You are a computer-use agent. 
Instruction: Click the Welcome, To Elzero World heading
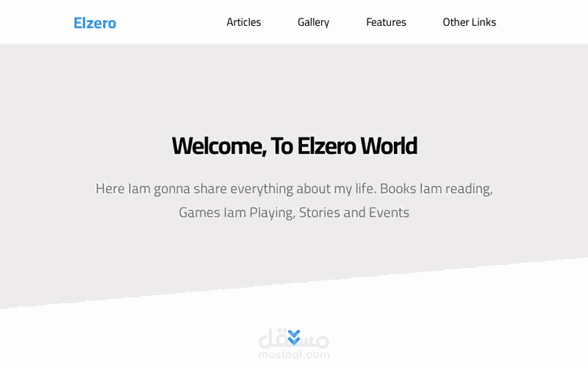tap(295, 146)
